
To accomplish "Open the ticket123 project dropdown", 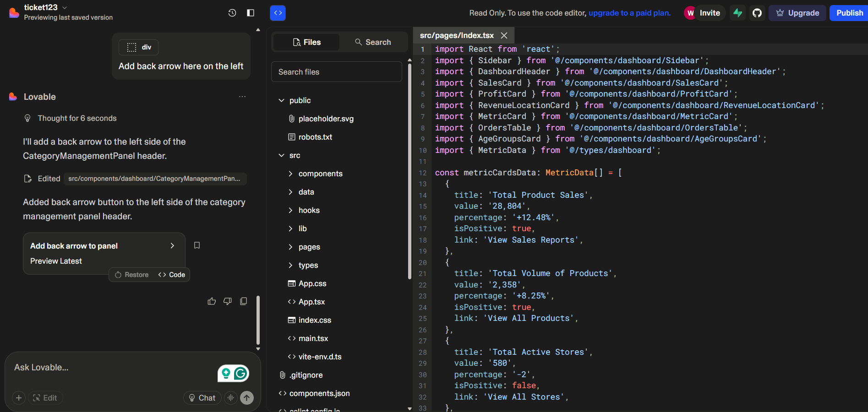I will pos(65,7).
